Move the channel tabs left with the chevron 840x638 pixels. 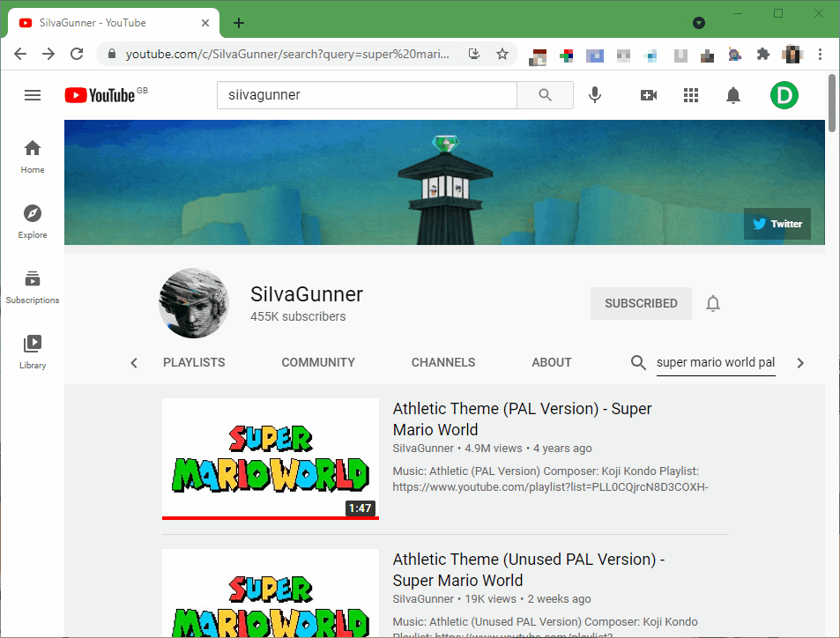pyautogui.click(x=134, y=363)
